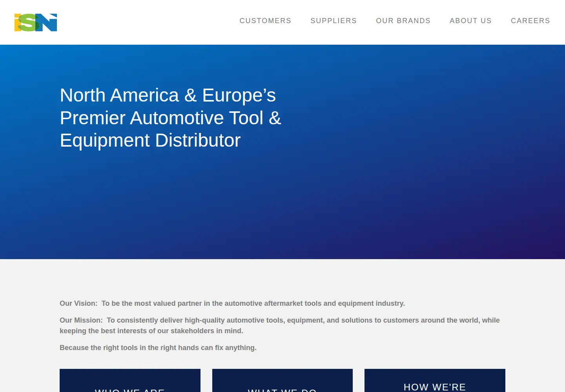
Task: Click 'Because the right tools' tagline
Action: pos(158,348)
